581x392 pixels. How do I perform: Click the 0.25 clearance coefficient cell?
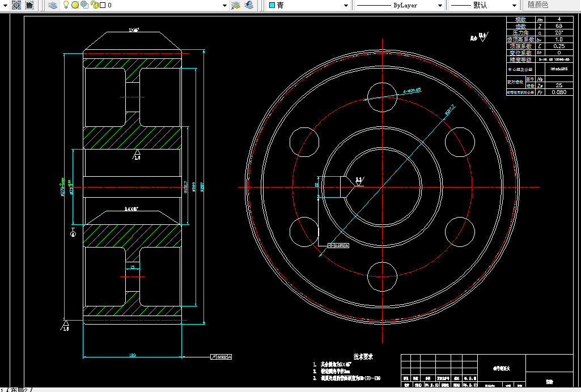click(559, 46)
